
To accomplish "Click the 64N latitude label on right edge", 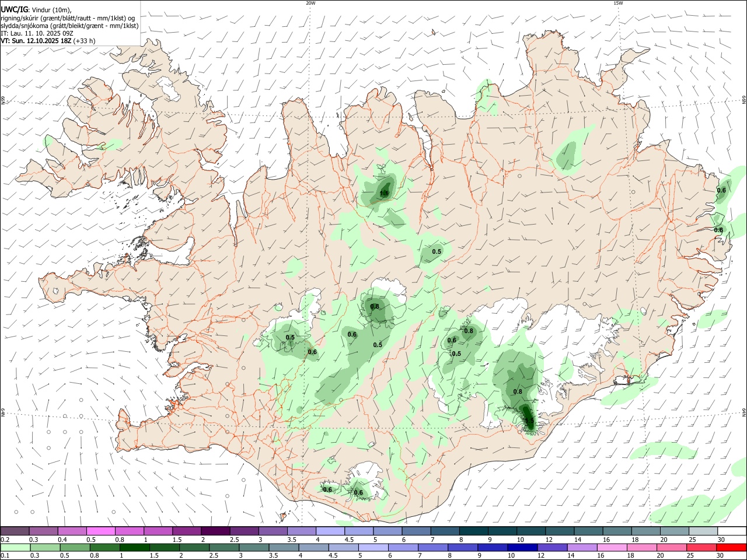I will coord(744,412).
